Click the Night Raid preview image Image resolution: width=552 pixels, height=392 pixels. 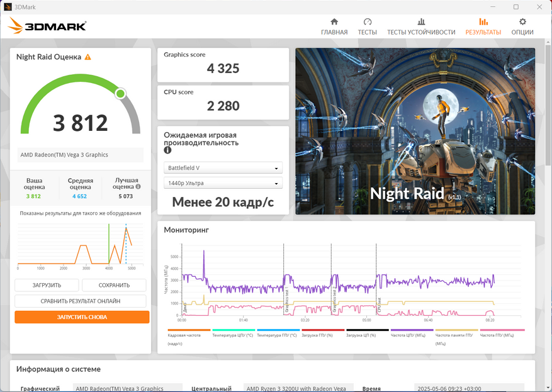tap(415, 131)
